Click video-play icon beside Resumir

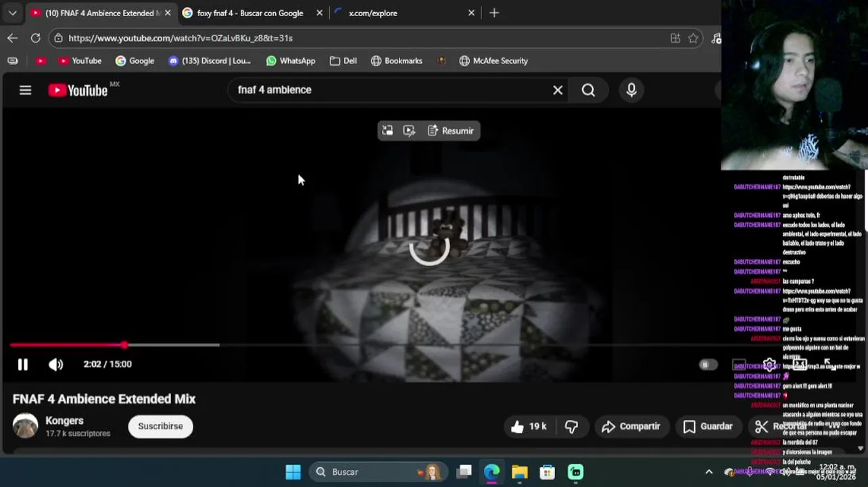(409, 131)
